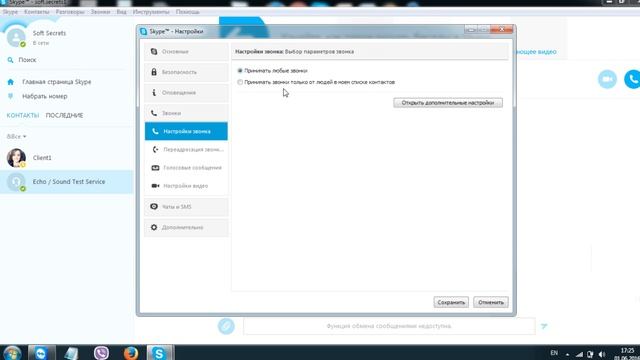Open the Дополнительно settings section
The width and height of the screenshot is (640, 360).
pyautogui.click(x=186, y=227)
